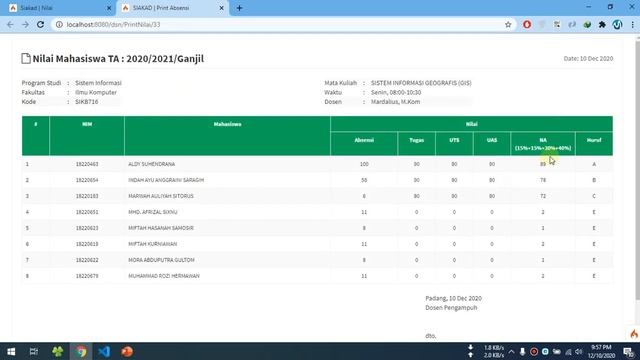Close the 'Siakad | Nilai' tab
Image resolution: width=640 pixels, height=360 pixels.
(109, 8)
